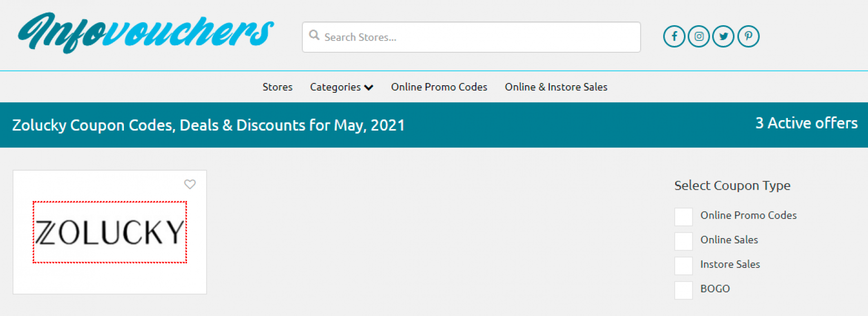Tick the Online Promo Codes checkbox
The width and height of the screenshot is (868, 316).
(684, 216)
